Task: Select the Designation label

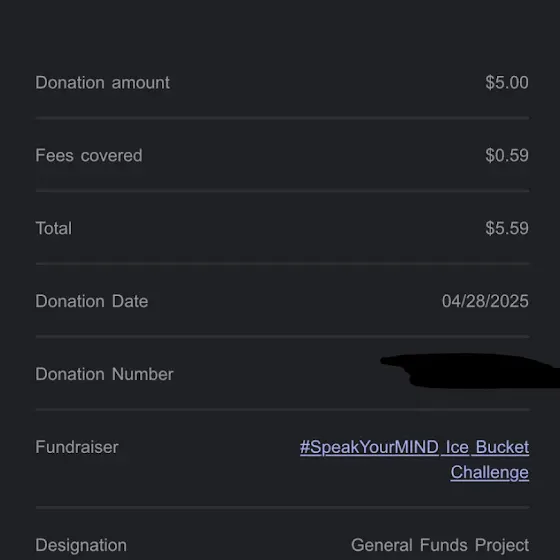Action: click(x=81, y=545)
